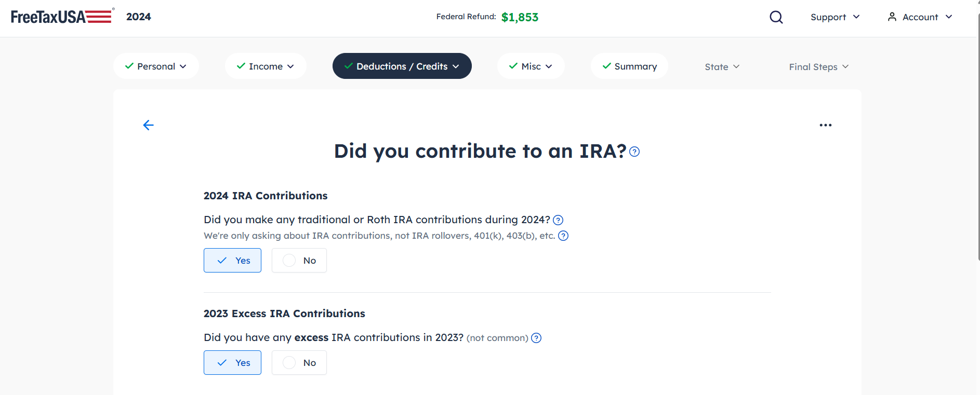Open help icon beside IRA page title
Image resolution: width=980 pixels, height=395 pixels.
(634, 152)
